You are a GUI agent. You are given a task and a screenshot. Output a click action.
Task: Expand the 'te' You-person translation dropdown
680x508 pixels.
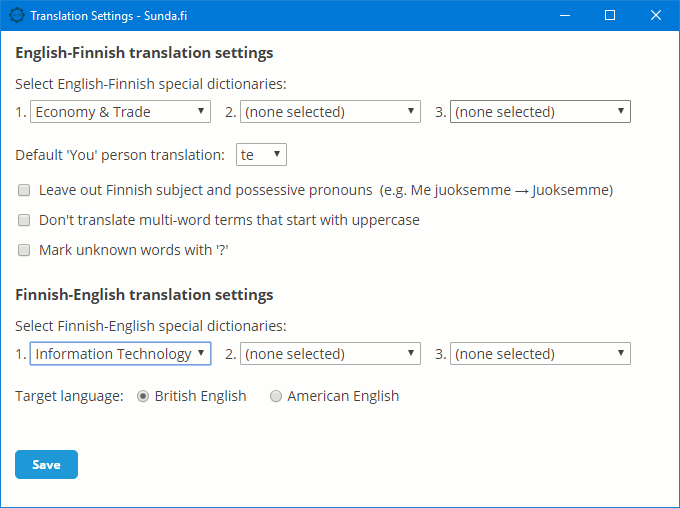(261, 154)
